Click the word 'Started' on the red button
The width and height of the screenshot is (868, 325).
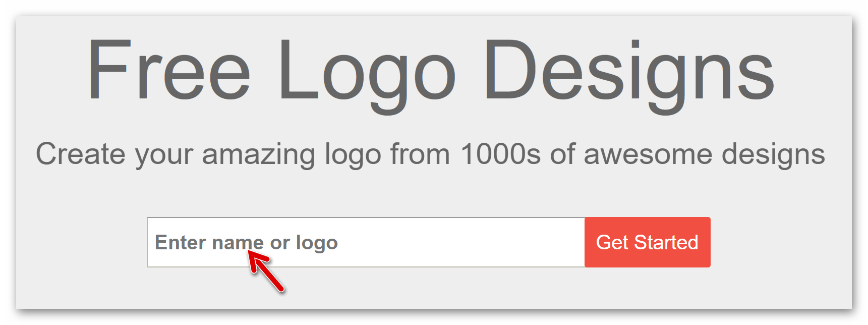666,242
